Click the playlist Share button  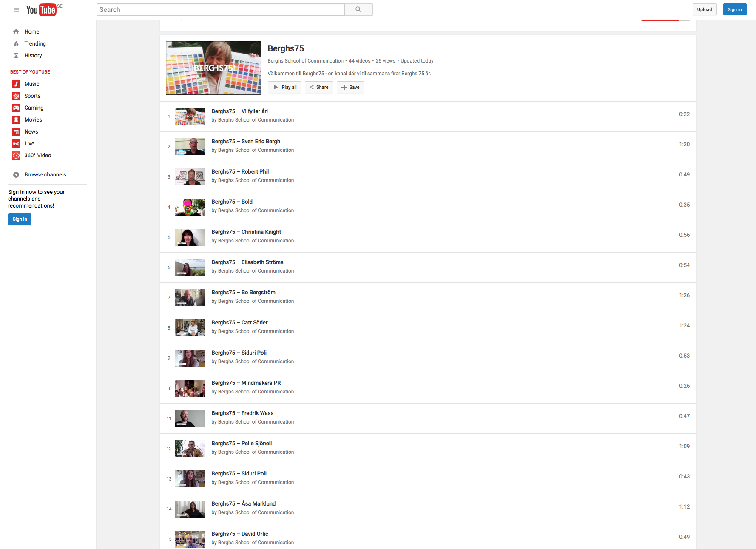[319, 87]
